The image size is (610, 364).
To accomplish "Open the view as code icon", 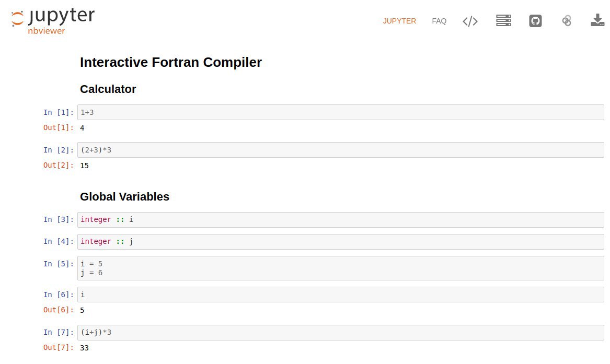I will point(470,21).
